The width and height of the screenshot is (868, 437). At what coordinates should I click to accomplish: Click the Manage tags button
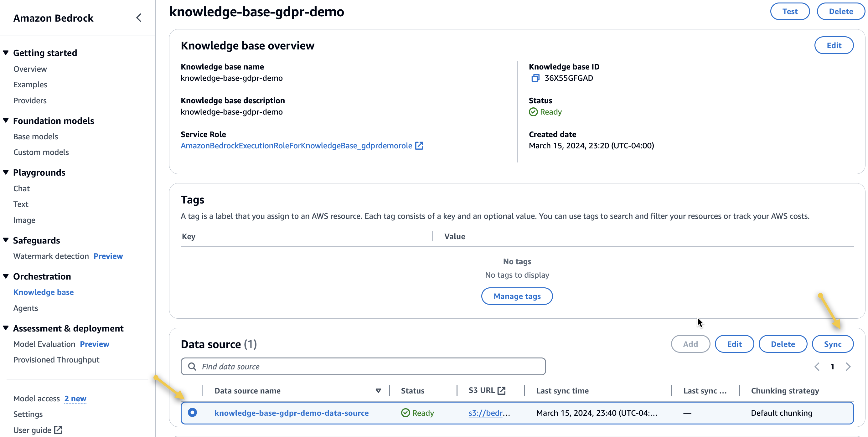(517, 296)
